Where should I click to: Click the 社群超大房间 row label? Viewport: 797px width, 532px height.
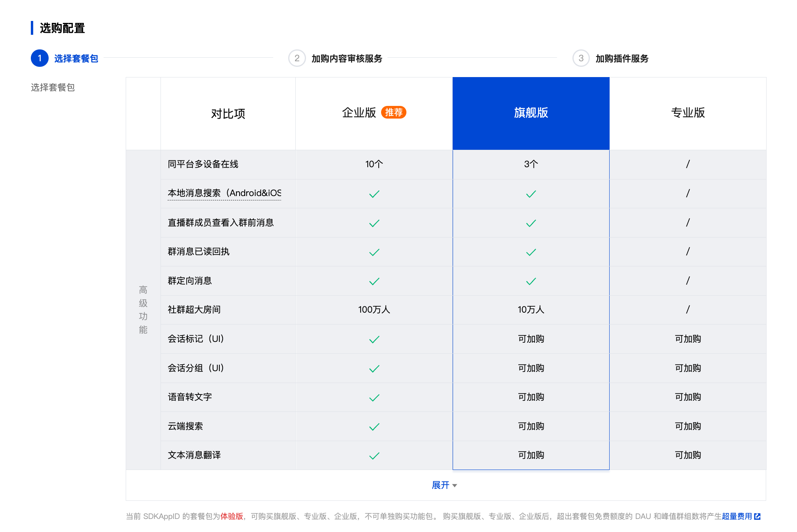[194, 309]
